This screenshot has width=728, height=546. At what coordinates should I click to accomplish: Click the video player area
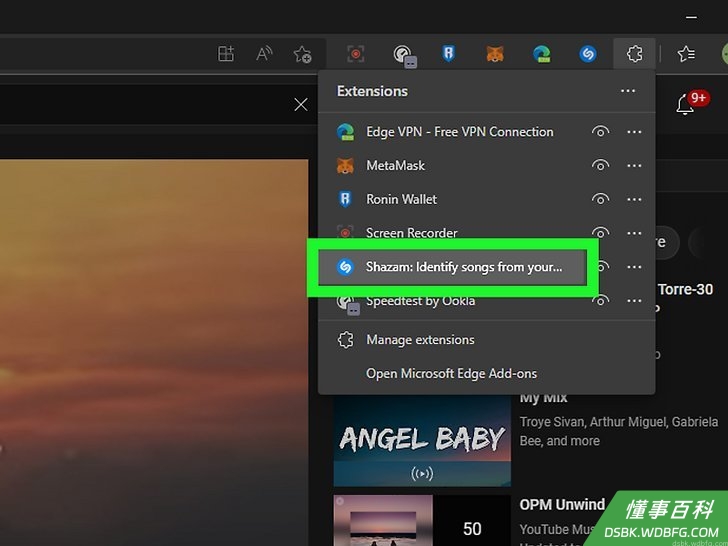click(x=154, y=352)
